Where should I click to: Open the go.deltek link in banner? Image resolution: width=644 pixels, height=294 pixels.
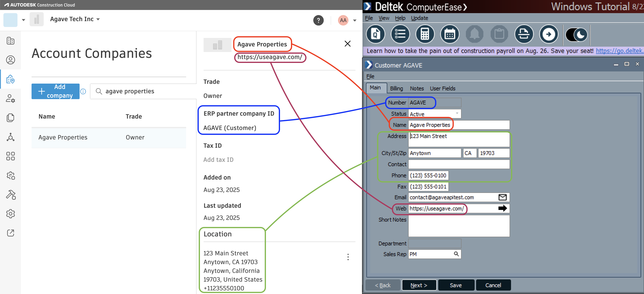coord(619,51)
